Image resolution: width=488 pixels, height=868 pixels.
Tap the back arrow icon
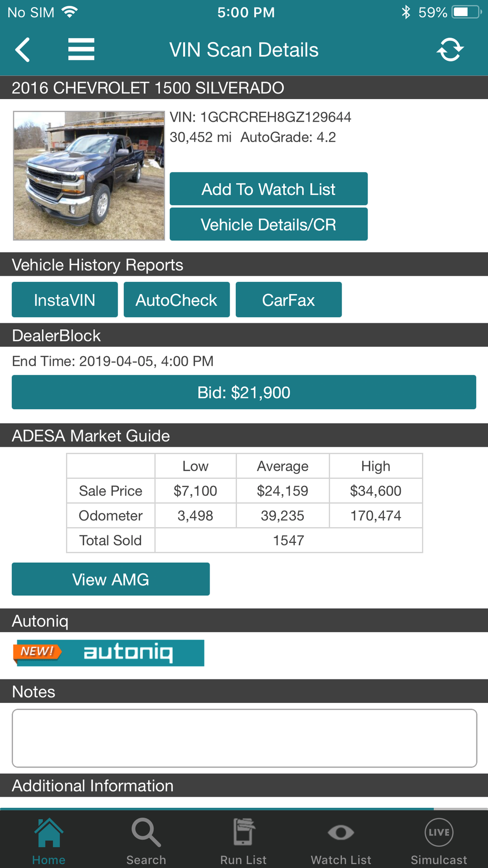click(22, 50)
